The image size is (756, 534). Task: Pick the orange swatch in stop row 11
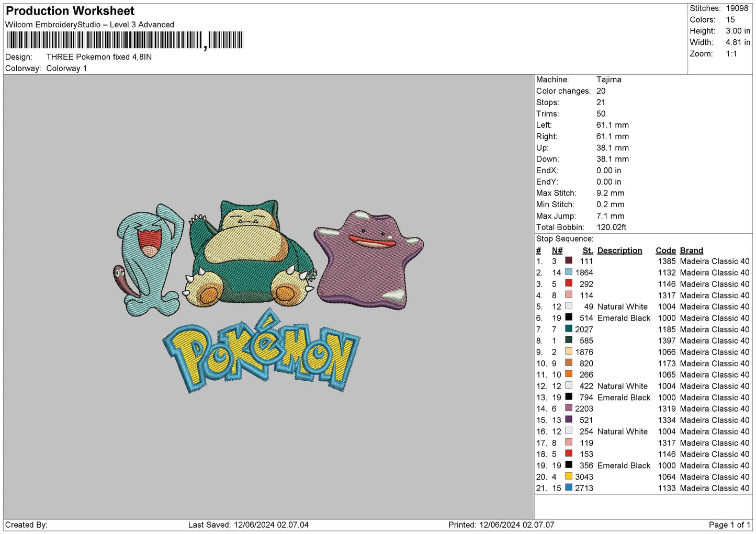569,374
